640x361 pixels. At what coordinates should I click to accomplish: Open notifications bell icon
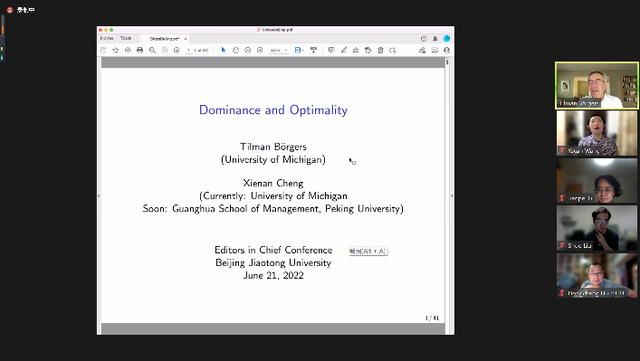tap(435, 39)
